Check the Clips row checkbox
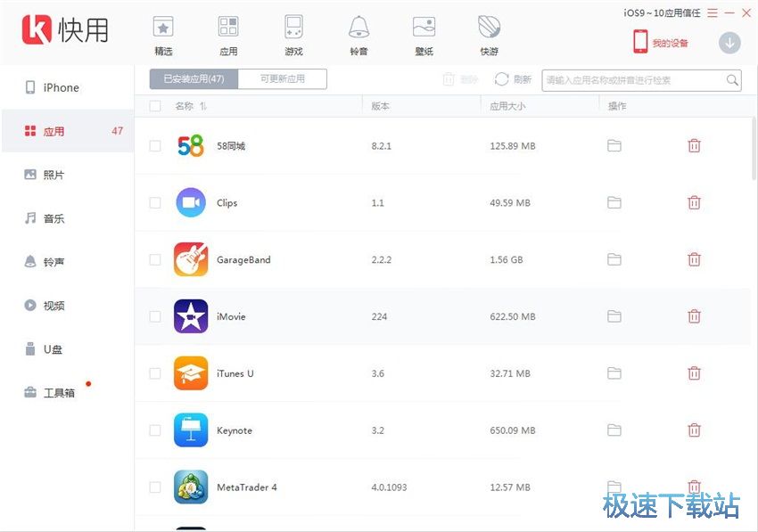Screen dimensions: 758x532 point(155,202)
